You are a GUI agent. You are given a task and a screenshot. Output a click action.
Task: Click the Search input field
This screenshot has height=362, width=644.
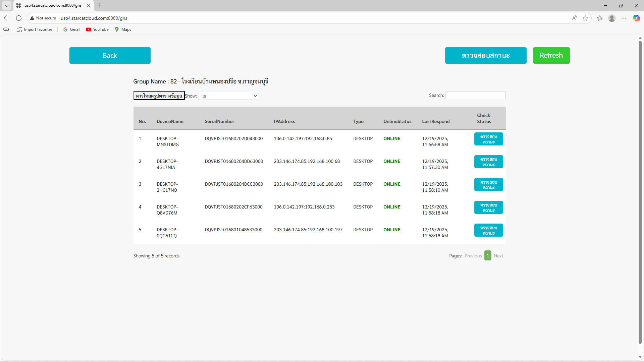(x=475, y=96)
